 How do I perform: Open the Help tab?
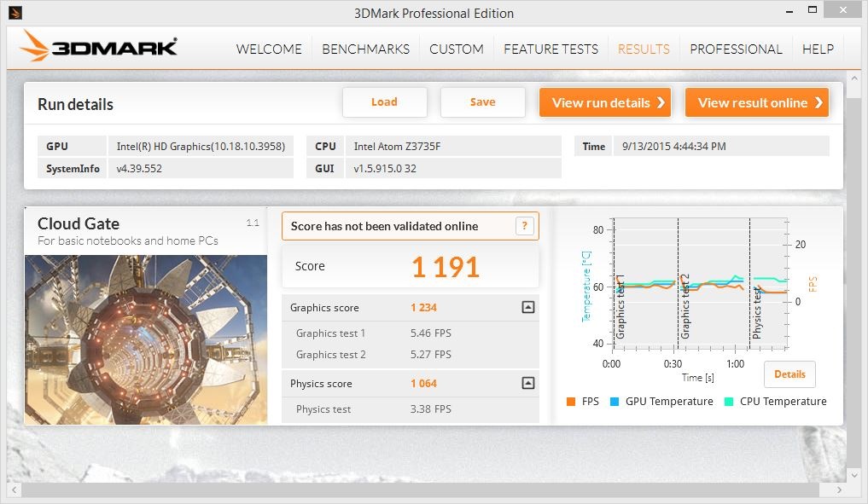click(x=818, y=49)
